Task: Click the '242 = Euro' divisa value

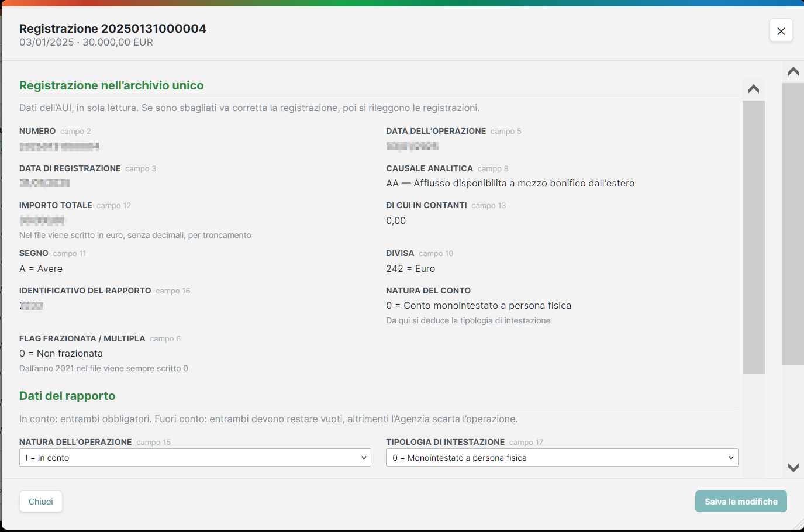Action: tap(410, 269)
